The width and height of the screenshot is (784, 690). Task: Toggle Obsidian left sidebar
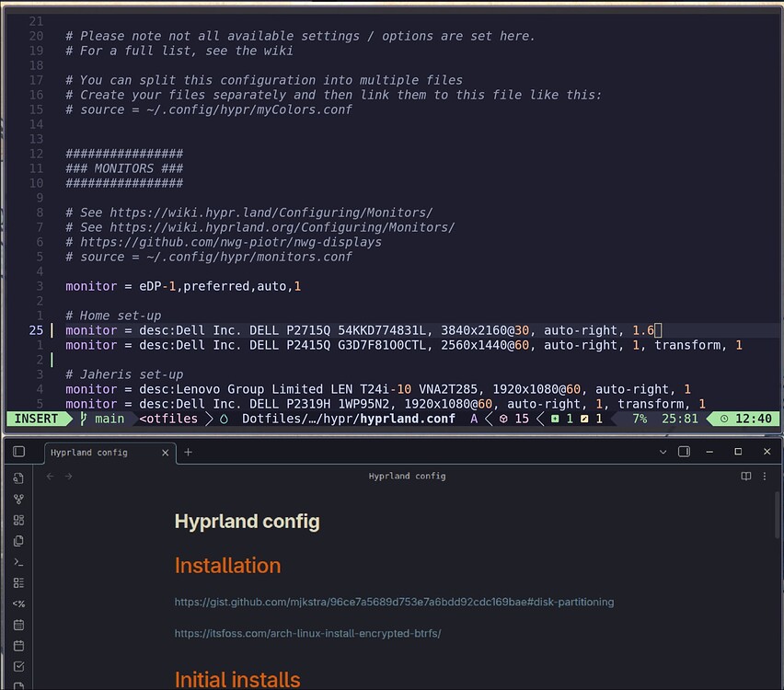(19, 452)
